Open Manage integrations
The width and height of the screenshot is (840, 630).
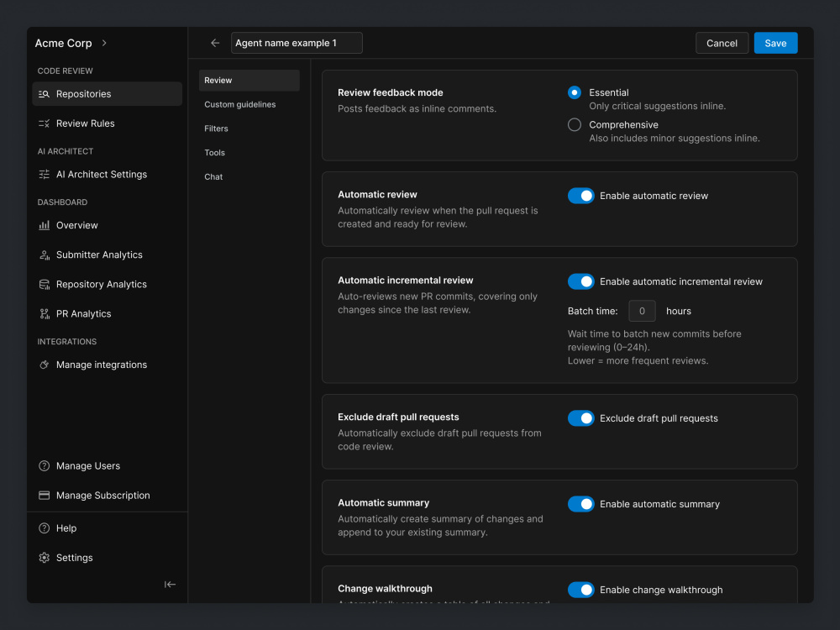point(108,365)
